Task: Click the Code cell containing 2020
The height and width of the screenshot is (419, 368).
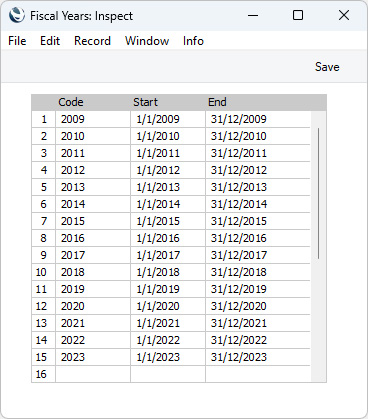Action: [93, 306]
